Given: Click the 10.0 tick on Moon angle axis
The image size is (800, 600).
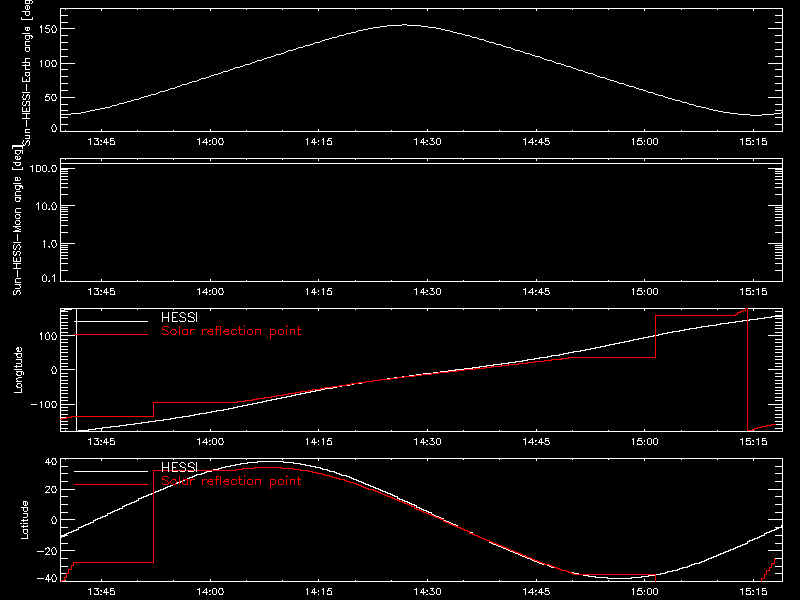Looking at the screenshot, I should tap(46, 206).
